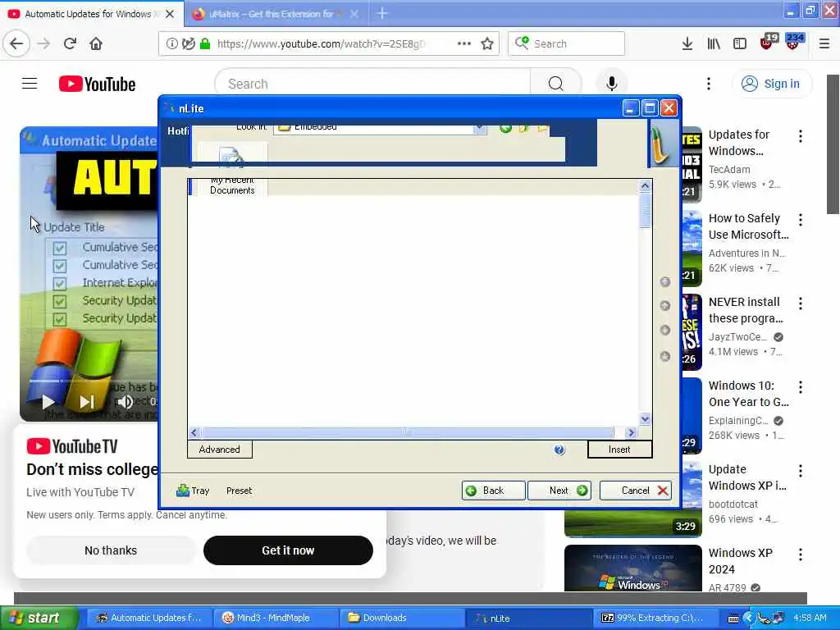Image resolution: width=840 pixels, height=630 pixels.
Task: Open options for Update Windows XP video
Action: click(801, 470)
